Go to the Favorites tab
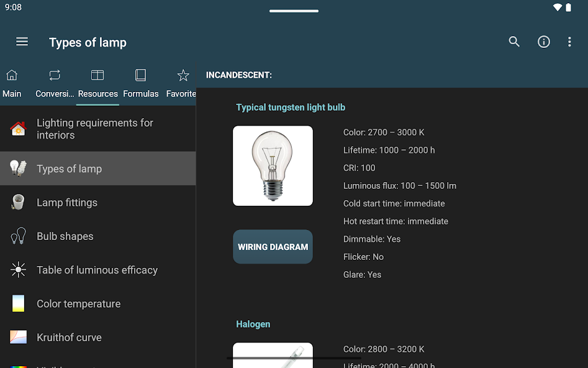Viewport: 588px width, 368px height. [x=181, y=84]
